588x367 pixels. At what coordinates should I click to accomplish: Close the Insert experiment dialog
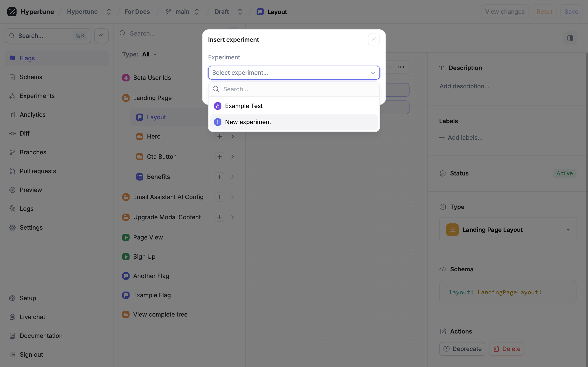(374, 39)
